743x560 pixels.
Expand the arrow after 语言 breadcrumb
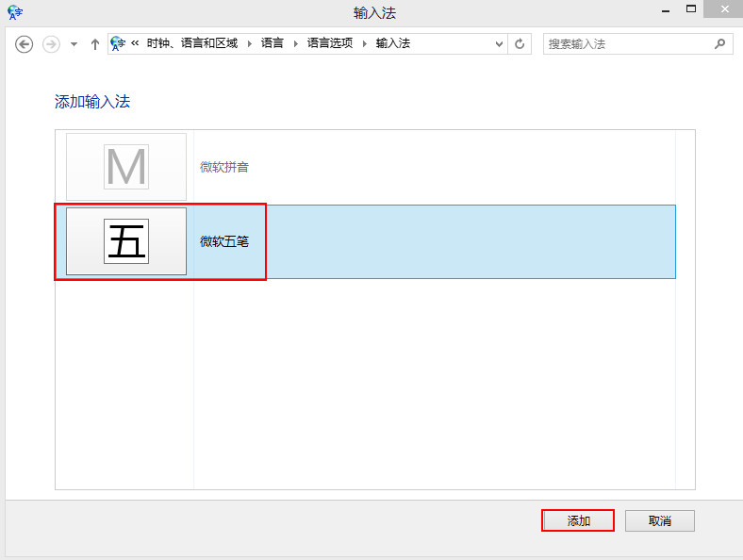pyautogui.click(x=295, y=43)
